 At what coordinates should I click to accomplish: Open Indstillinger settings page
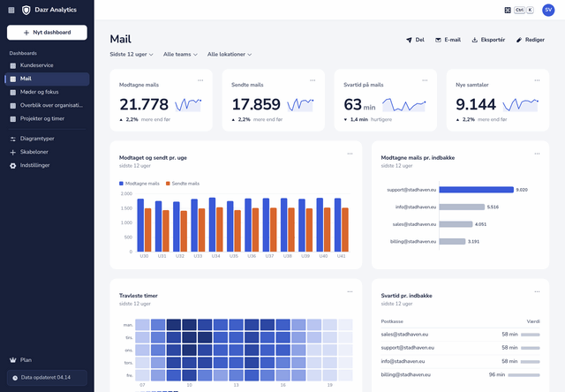pyautogui.click(x=47, y=165)
